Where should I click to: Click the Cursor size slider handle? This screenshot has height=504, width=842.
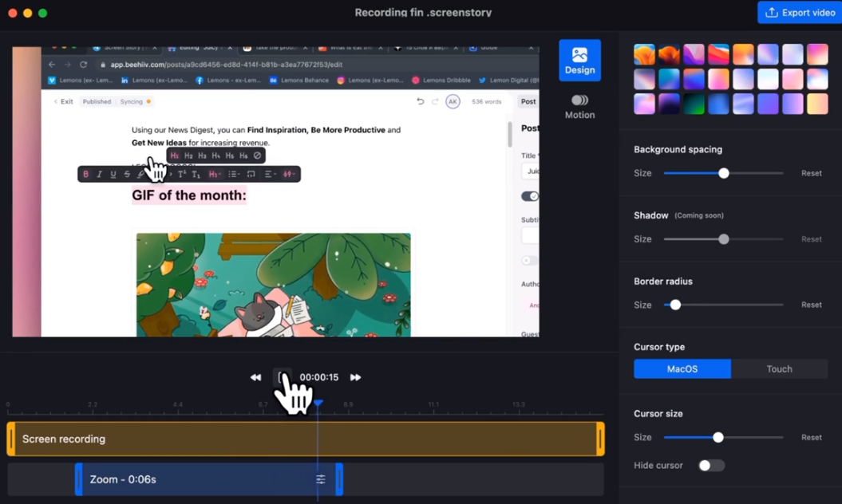717,437
